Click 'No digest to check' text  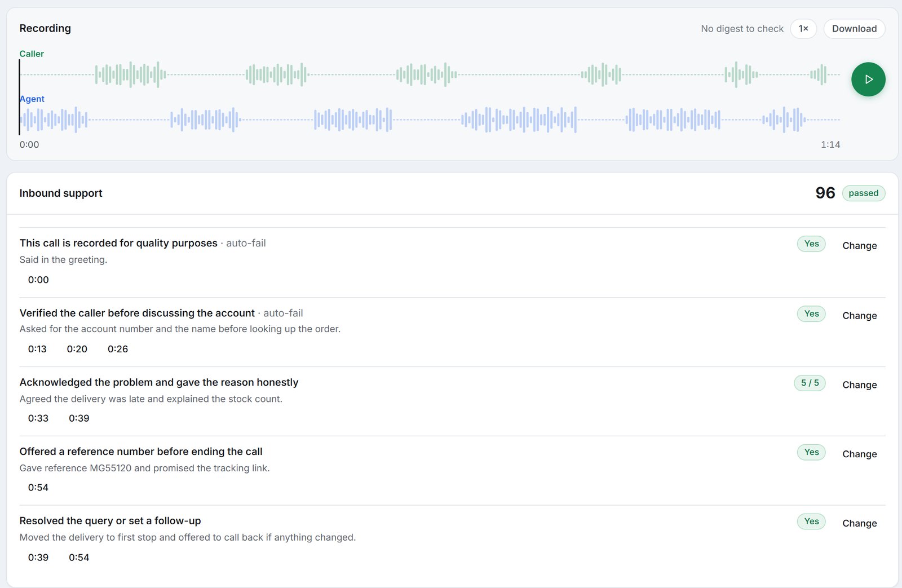tap(742, 29)
